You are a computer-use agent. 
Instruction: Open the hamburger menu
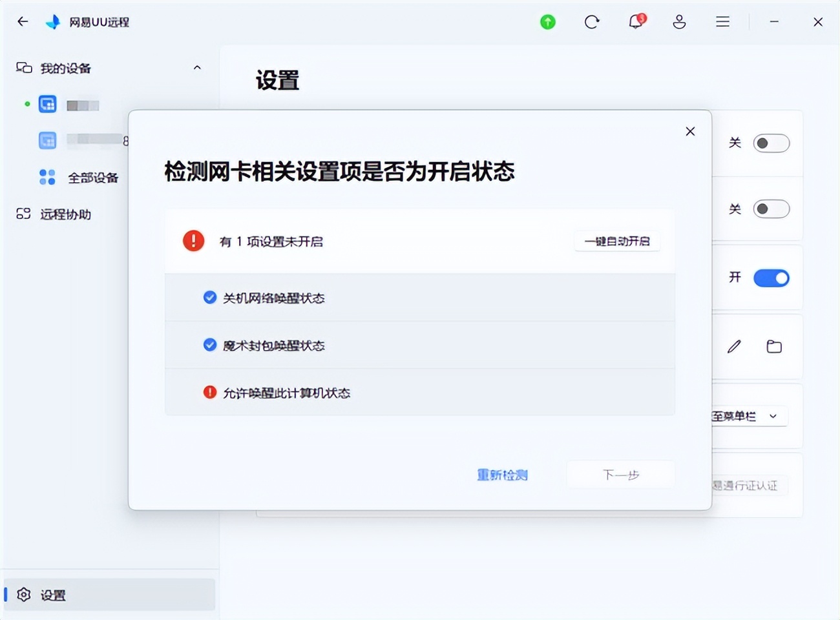click(722, 21)
